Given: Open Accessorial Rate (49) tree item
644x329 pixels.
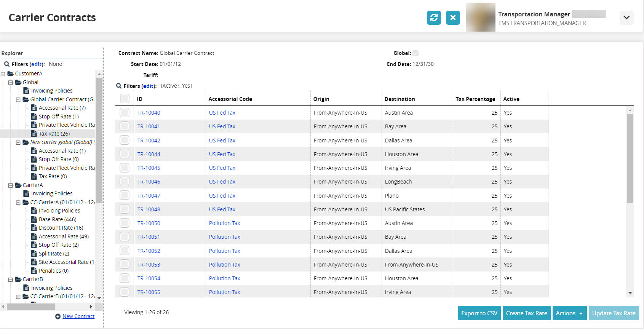Looking at the screenshot, I should [64, 236].
